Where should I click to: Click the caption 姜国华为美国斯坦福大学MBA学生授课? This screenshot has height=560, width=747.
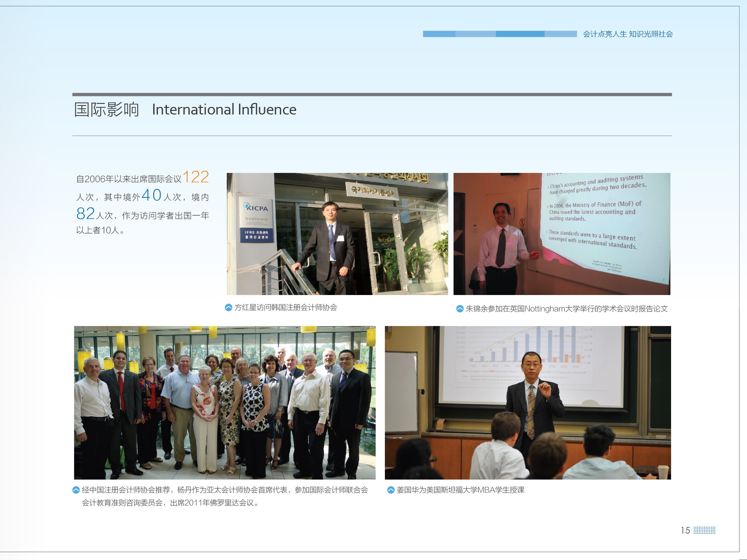coord(460,490)
